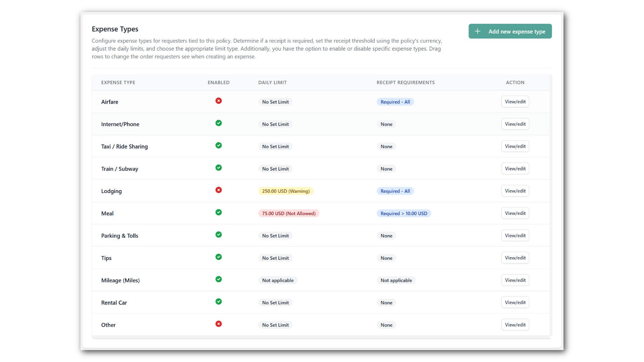Select the Rental Car name
The height and width of the screenshot is (362, 644).
(114, 303)
